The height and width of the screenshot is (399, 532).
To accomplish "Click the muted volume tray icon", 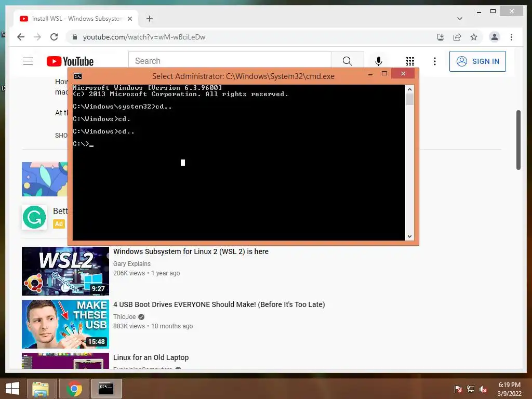I will [483, 389].
